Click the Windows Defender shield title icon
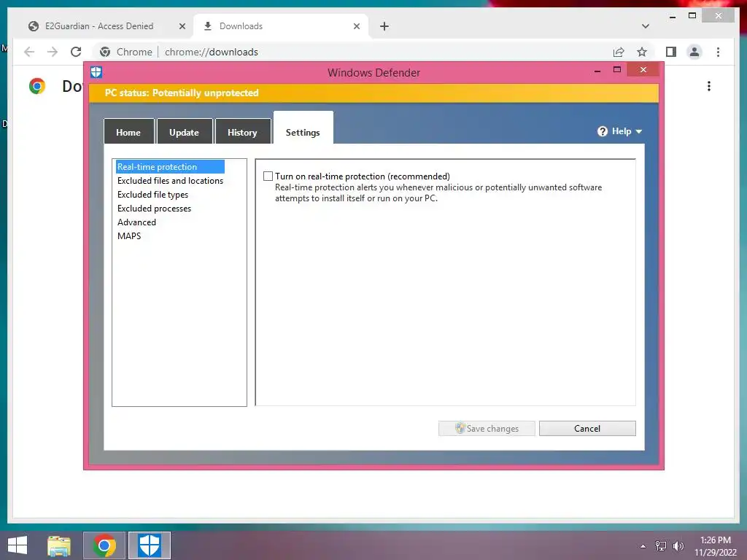 [96, 72]
